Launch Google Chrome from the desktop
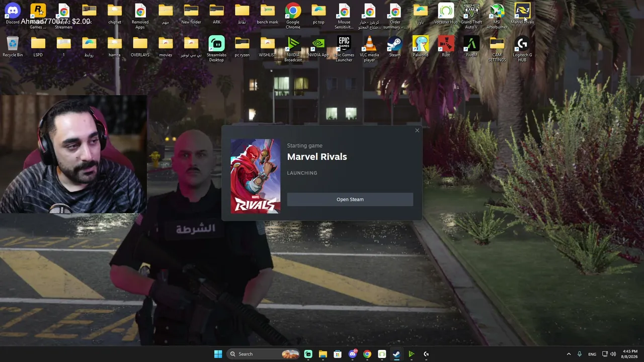Image resolution: width=644 pixels, height=362 pixels. pos(293,16)
